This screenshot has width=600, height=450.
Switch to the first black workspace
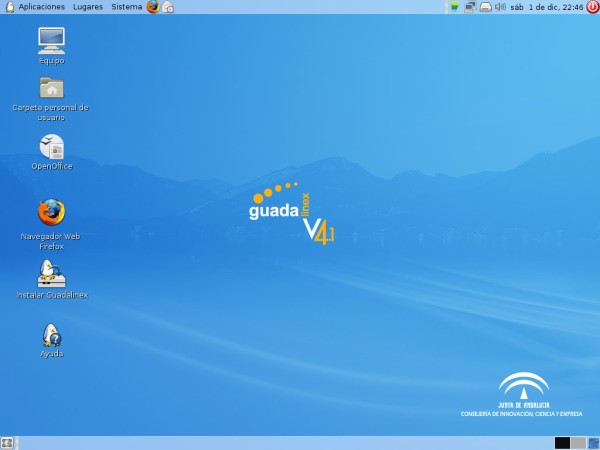(x=562, y=442)
